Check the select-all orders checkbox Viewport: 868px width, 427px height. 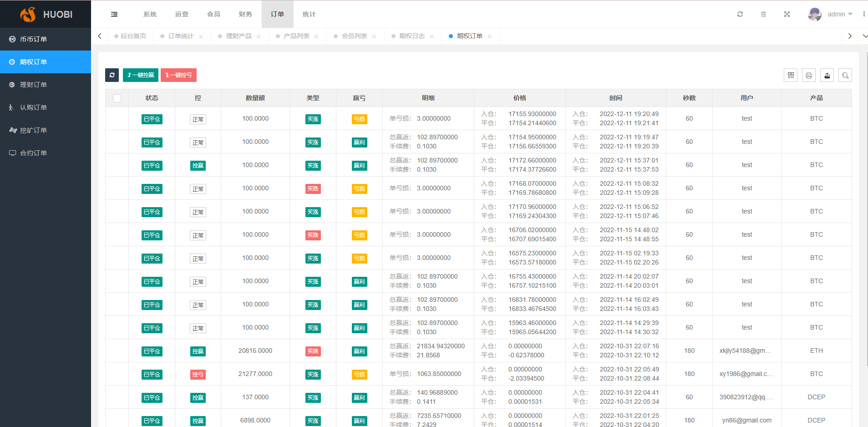tap(117, 98)
